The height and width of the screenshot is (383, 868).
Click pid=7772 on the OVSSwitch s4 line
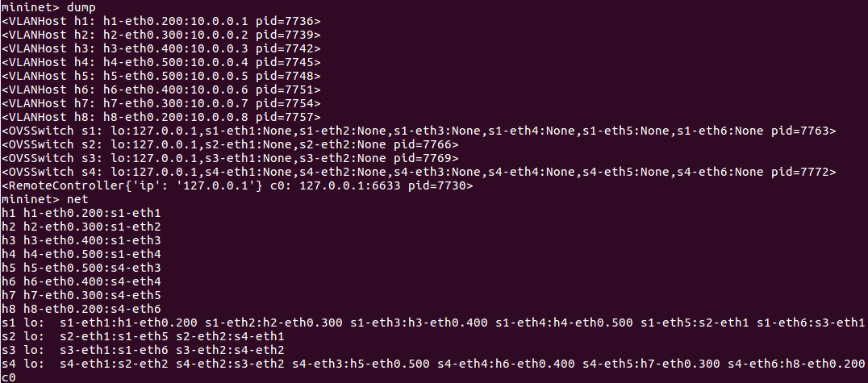[x=805, y=171]
